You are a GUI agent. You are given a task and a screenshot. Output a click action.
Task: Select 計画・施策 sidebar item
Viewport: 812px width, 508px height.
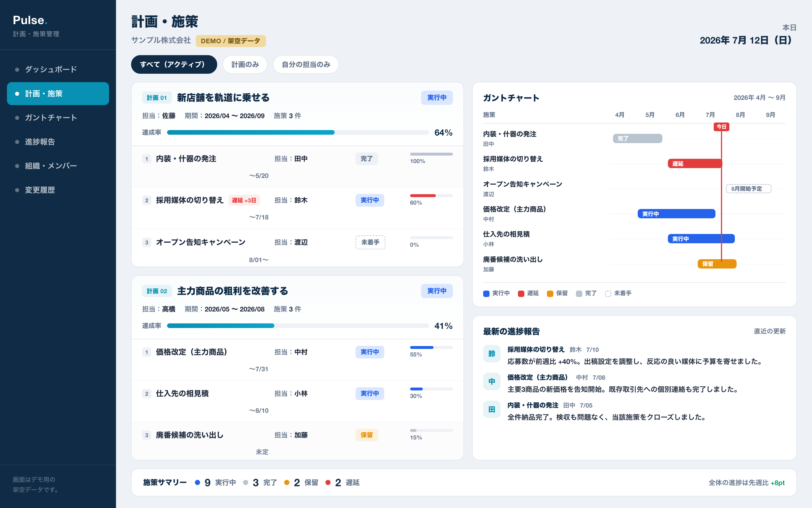point(58,94)
